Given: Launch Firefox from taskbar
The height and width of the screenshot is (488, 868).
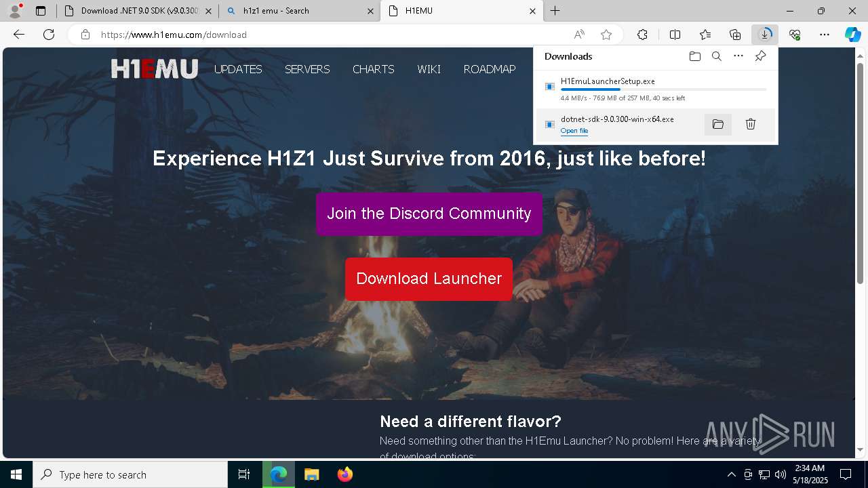Looking at the screenshot, I should coord(345,474).
